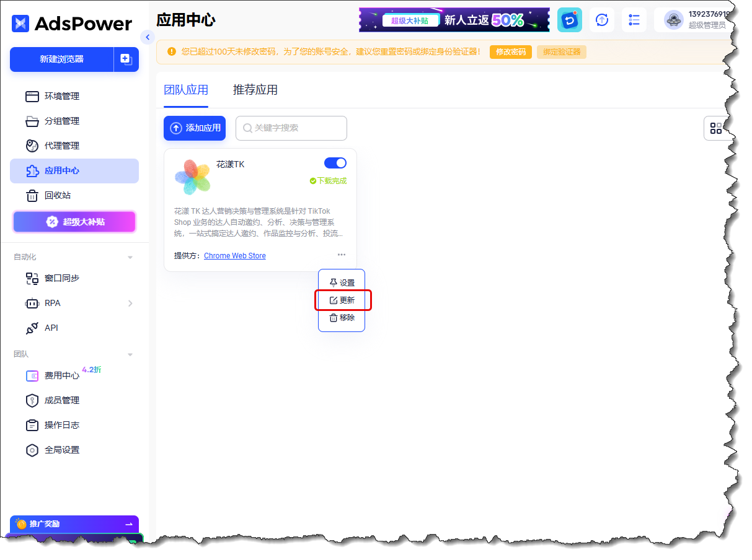
Task: Collapse the sidebar with the chevron arrow
Action: pyautogui.click(x=147, y=37)
